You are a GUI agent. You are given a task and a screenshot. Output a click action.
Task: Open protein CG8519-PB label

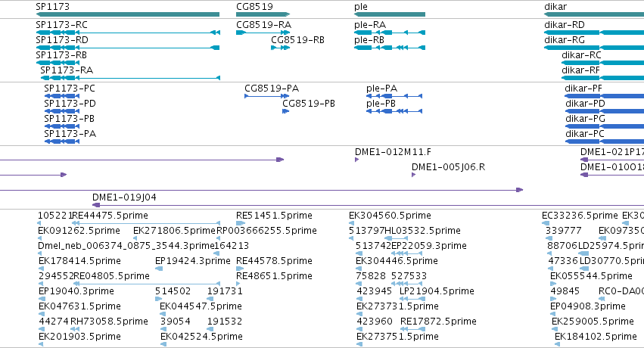coord(309,104)
